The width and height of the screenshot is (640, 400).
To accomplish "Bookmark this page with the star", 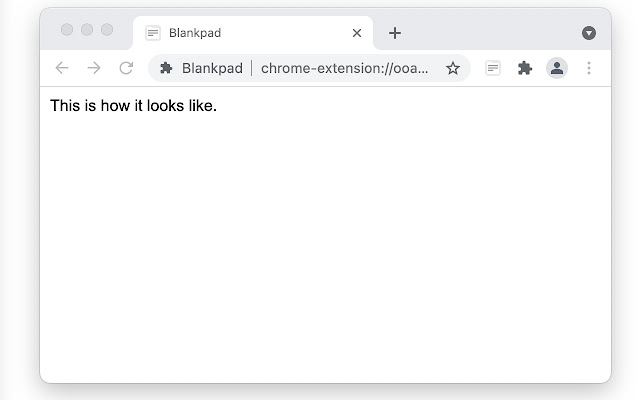I will point(453,68).
